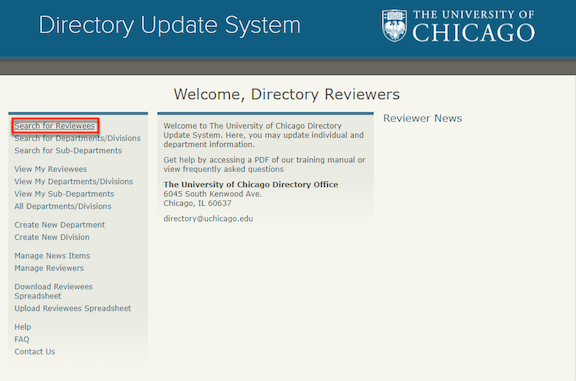Click the Reviewer News heading

click(422, 118)
